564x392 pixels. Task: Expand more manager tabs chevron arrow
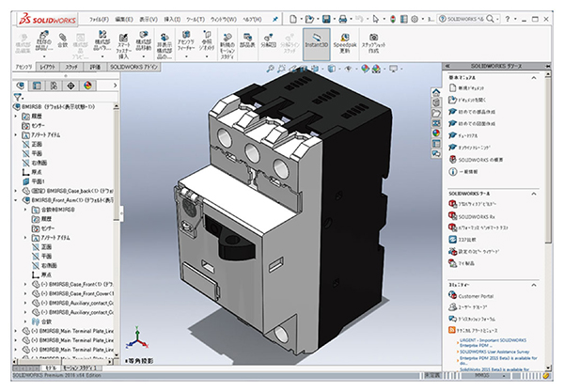[115, 86]
